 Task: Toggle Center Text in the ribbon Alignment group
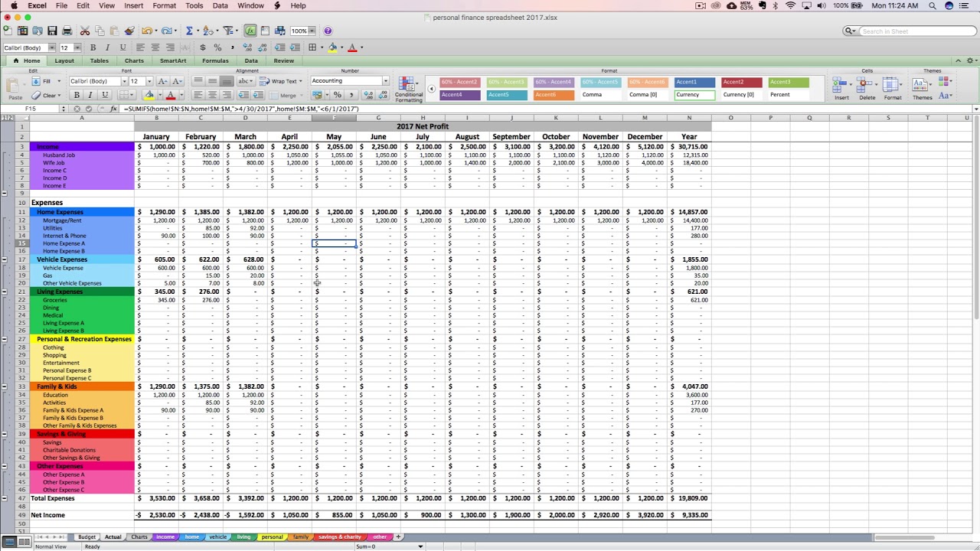(212, 95)
